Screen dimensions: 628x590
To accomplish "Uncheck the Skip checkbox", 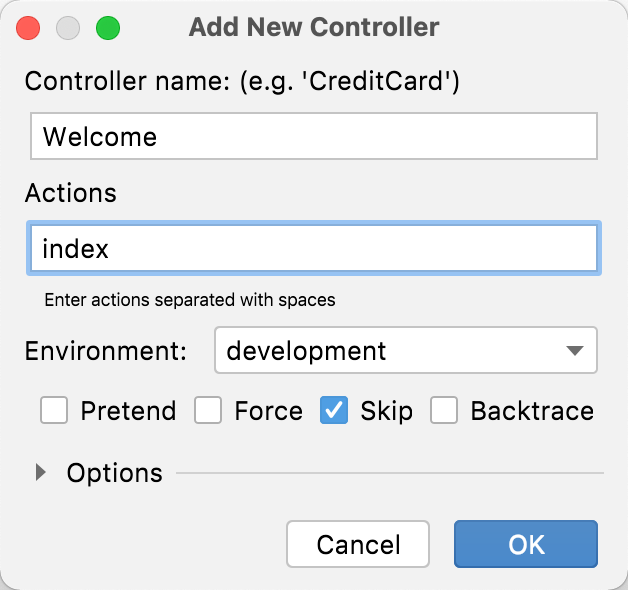I will tap(334, 411).
